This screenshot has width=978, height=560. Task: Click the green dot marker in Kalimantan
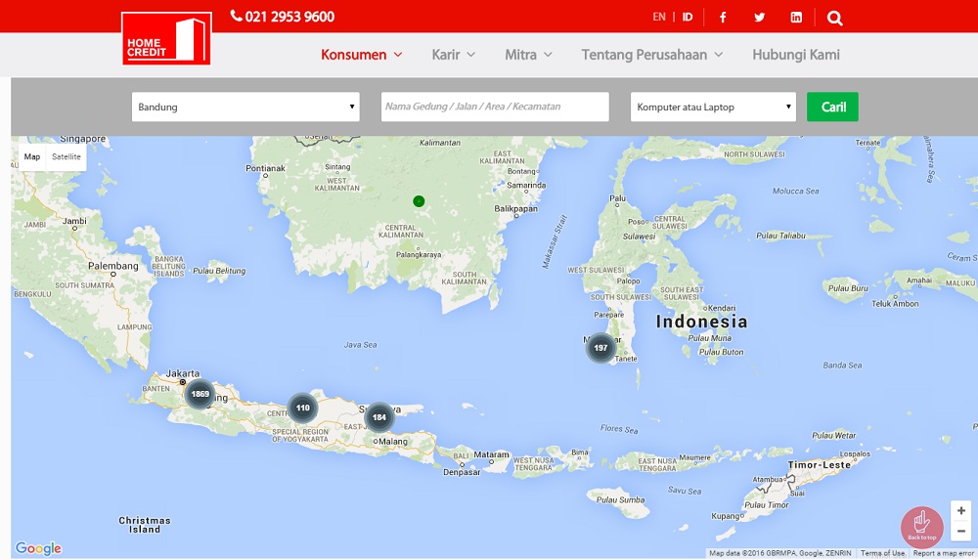[419, 200]
